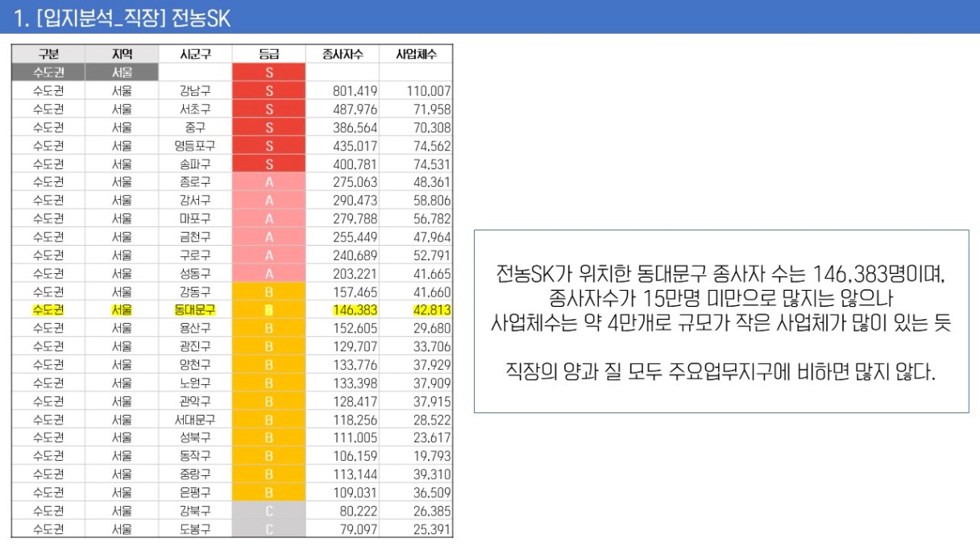
Task: Click the business count '47,964'
Action: [x=432, y=237]
